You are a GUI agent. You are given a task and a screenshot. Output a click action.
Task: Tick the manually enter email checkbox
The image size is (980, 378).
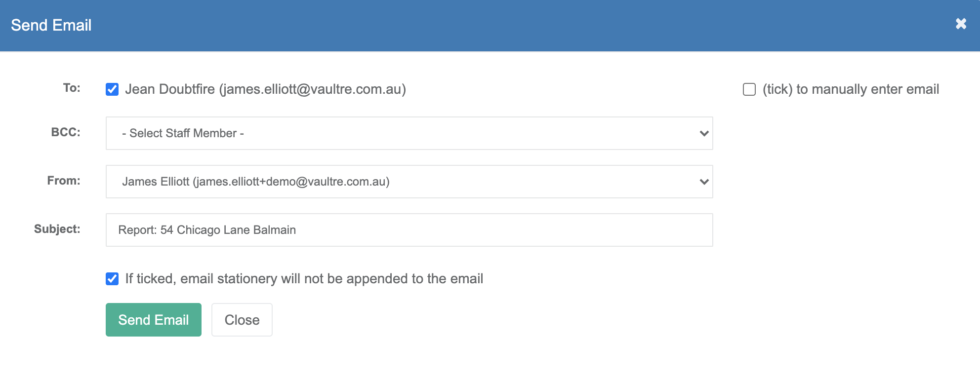749,89
